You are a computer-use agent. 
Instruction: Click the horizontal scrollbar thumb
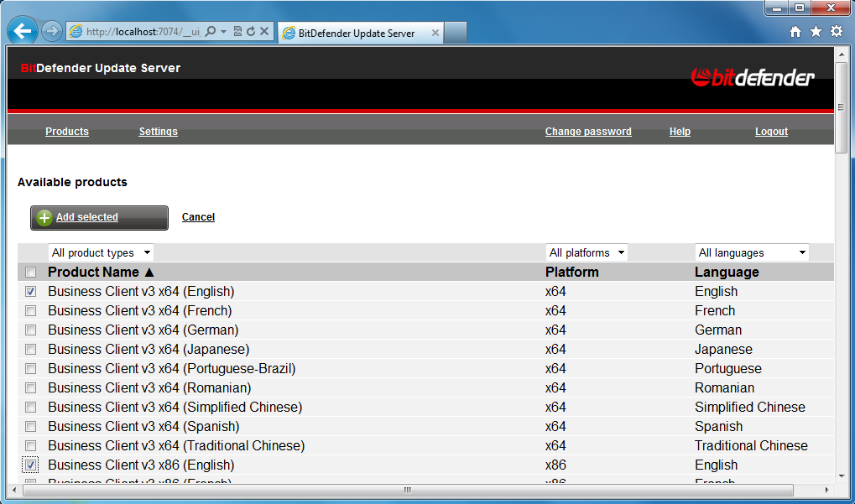coord(407,490)
